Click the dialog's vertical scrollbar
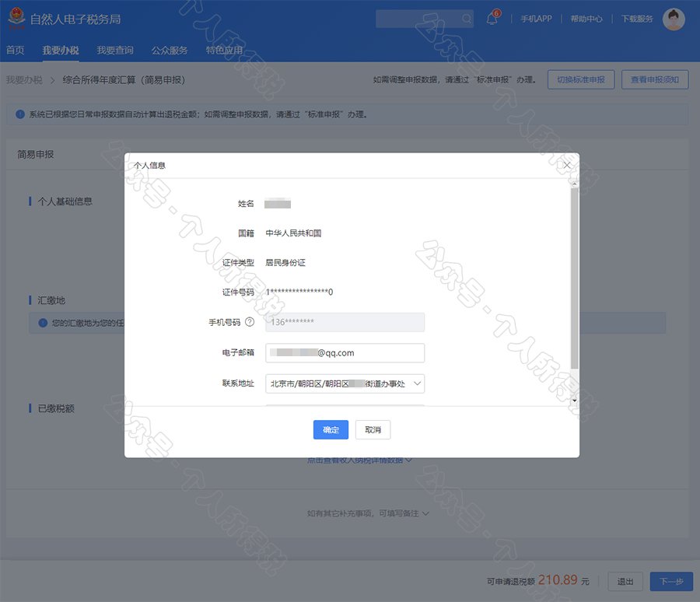 click(574, 280)
